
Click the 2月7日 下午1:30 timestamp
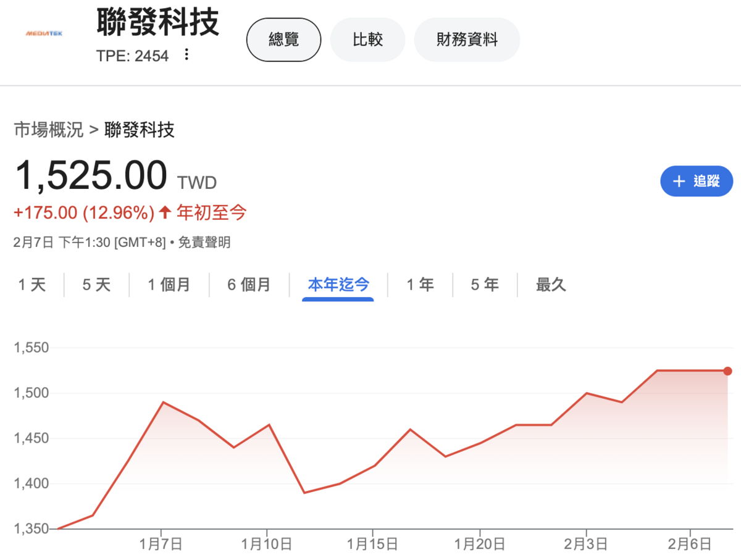[90, 243]
